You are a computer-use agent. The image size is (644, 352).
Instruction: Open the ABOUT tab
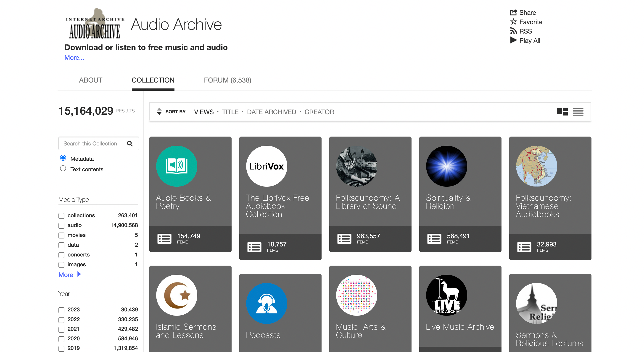pos(90,80)
